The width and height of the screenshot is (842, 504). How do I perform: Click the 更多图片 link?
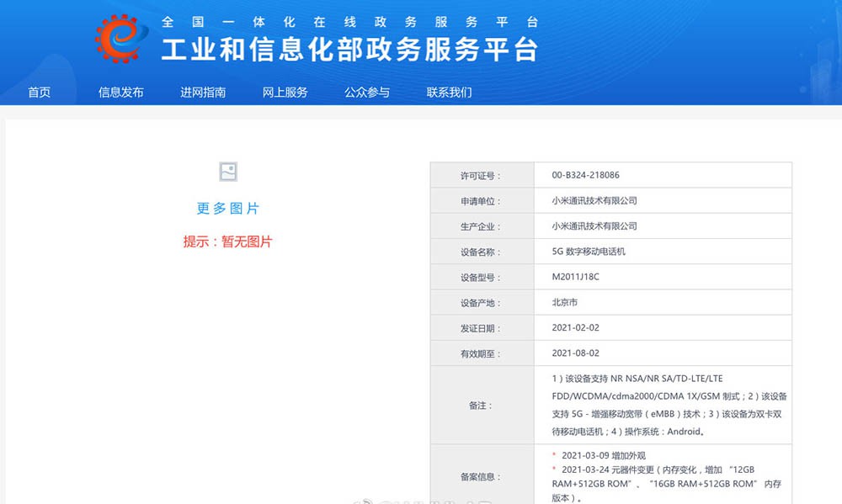point(228,209)
